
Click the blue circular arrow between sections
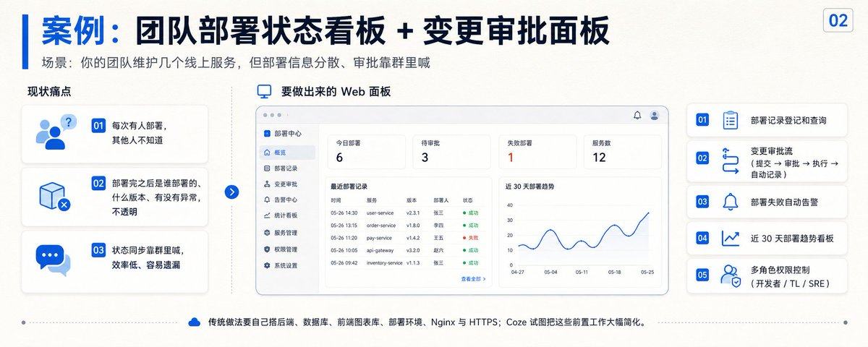[x=231, y=192]
